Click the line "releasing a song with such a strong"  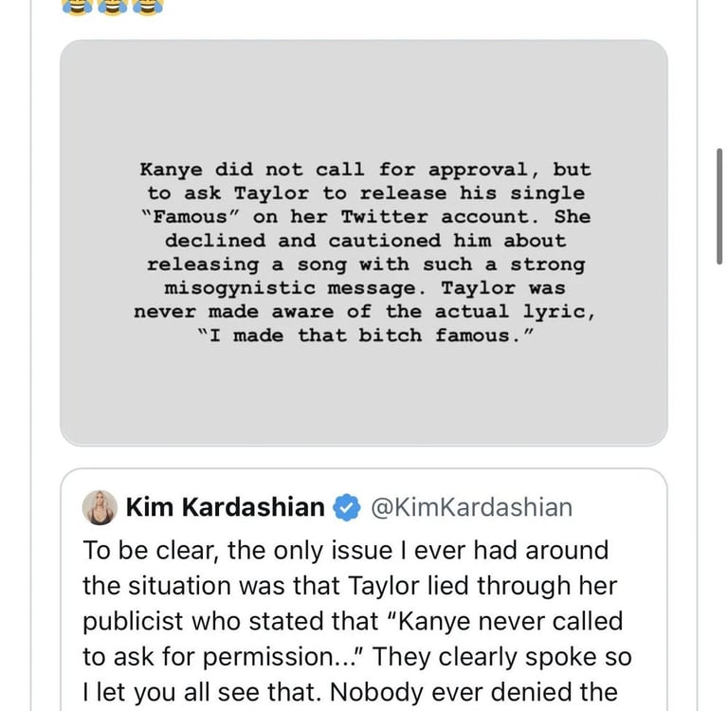[x=365, y=264]
